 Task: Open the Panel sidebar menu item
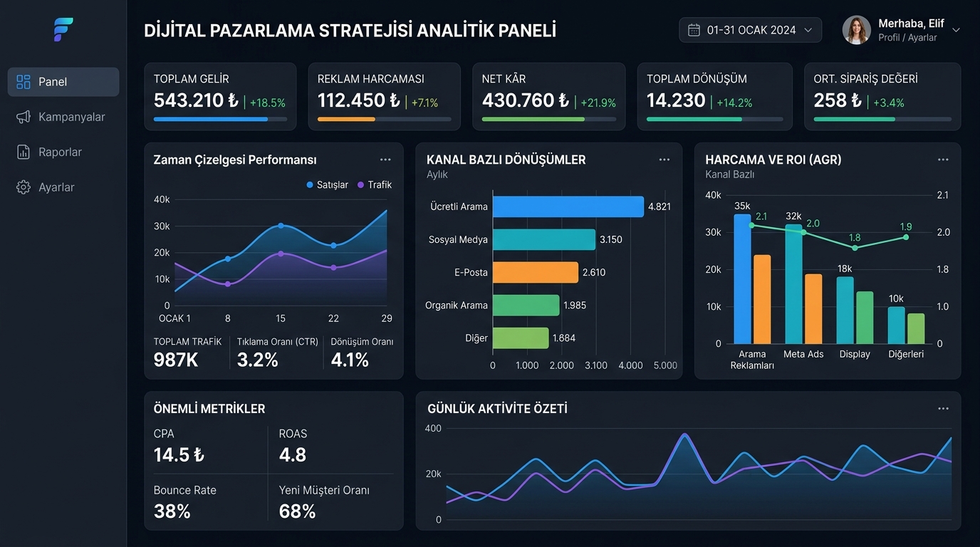(63, 82)
